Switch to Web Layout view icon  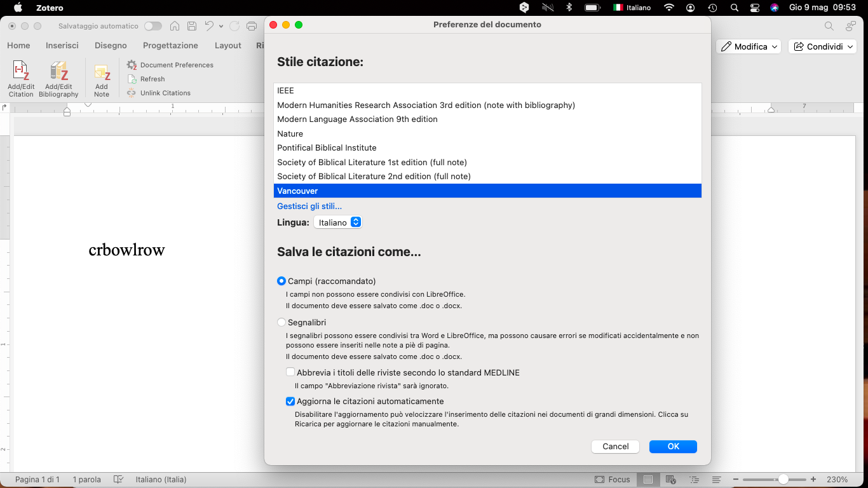click(671, 480)
